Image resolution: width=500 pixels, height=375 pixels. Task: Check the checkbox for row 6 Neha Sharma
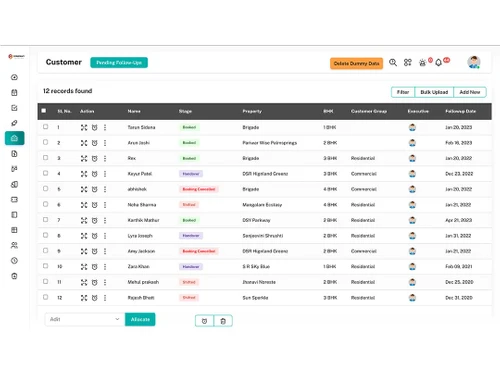[x=45, y=204]
